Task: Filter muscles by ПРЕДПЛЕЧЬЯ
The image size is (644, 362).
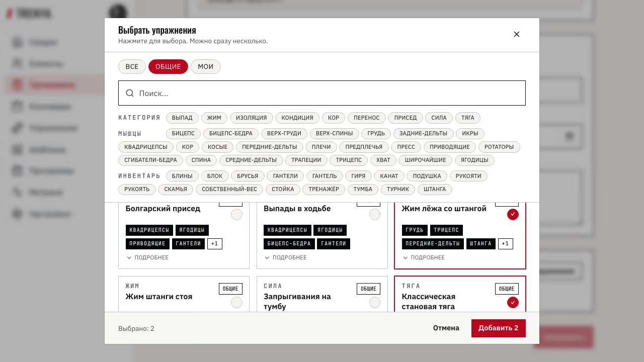Action: [364, 147]
